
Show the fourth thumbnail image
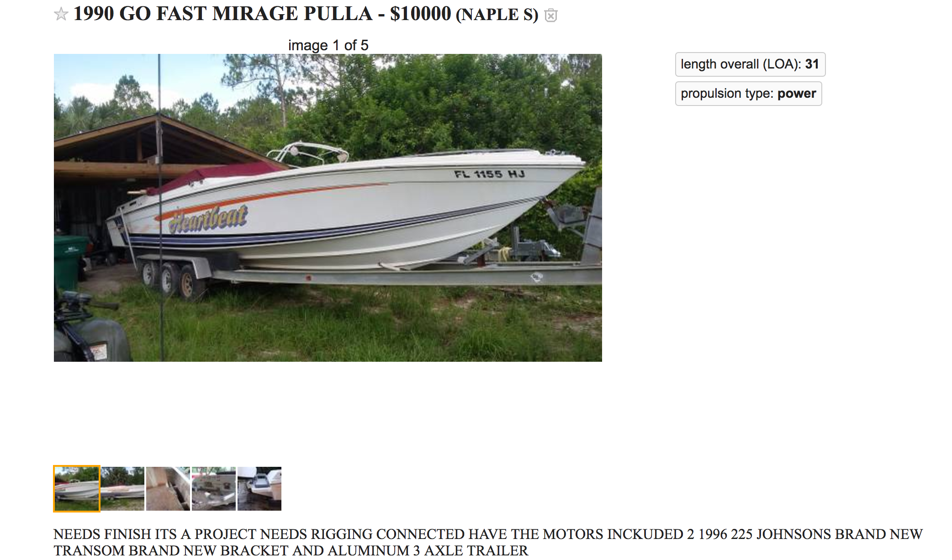[x=214, y=489]
